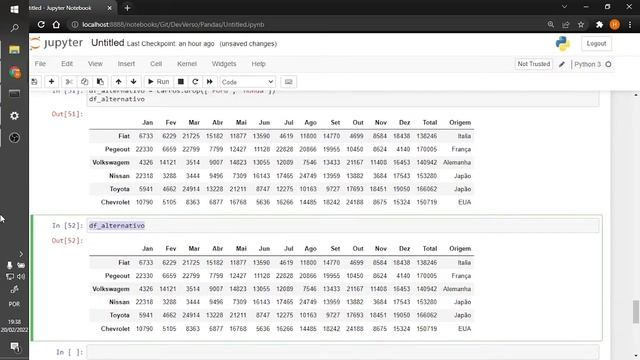Image resolution: width=640 pixels, height=360 pixels.
Task: Open the cell type Code dropdown
Action: pos(247,82)
